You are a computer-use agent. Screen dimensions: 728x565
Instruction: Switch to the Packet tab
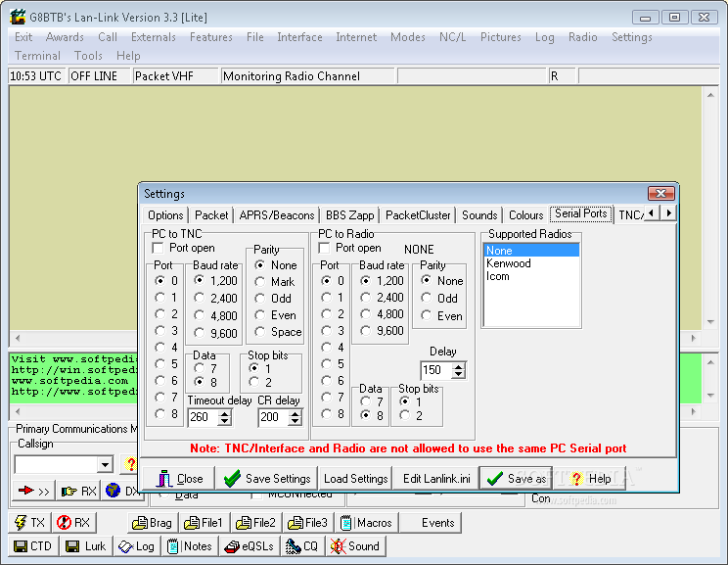[x=211, y=215]
